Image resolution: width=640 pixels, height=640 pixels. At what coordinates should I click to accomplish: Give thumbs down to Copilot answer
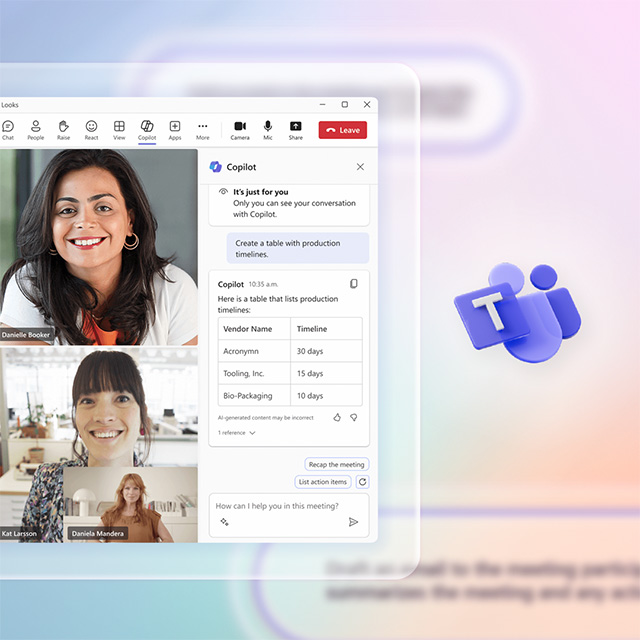353,417
